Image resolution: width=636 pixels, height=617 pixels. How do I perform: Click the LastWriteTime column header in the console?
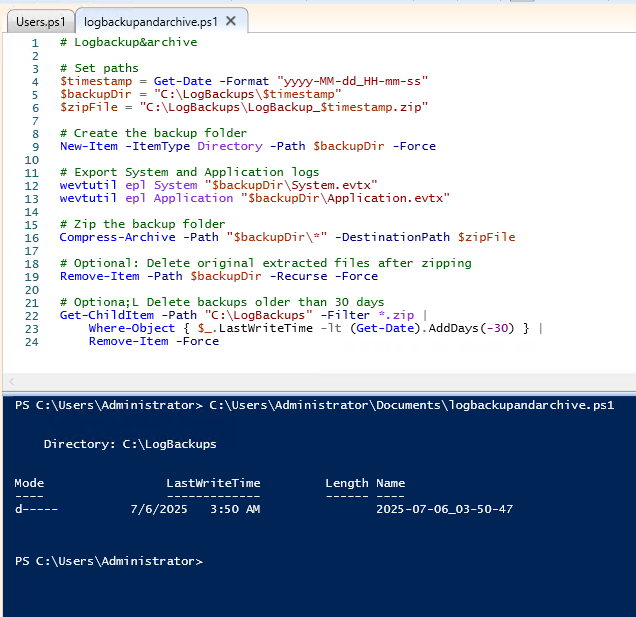213,483
